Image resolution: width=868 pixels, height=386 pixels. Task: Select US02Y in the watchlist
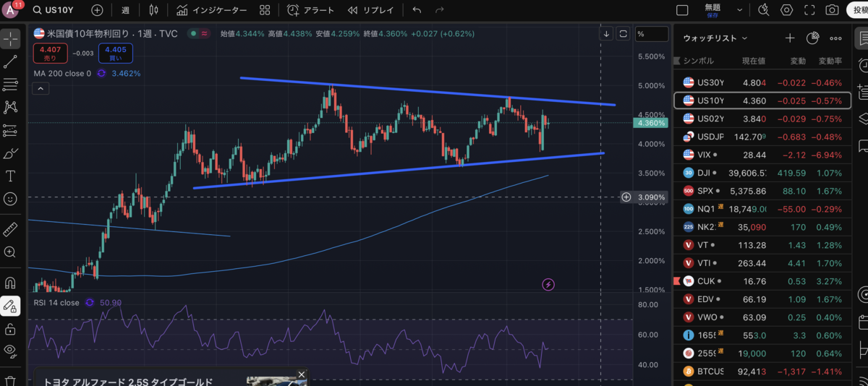(762, 119)
